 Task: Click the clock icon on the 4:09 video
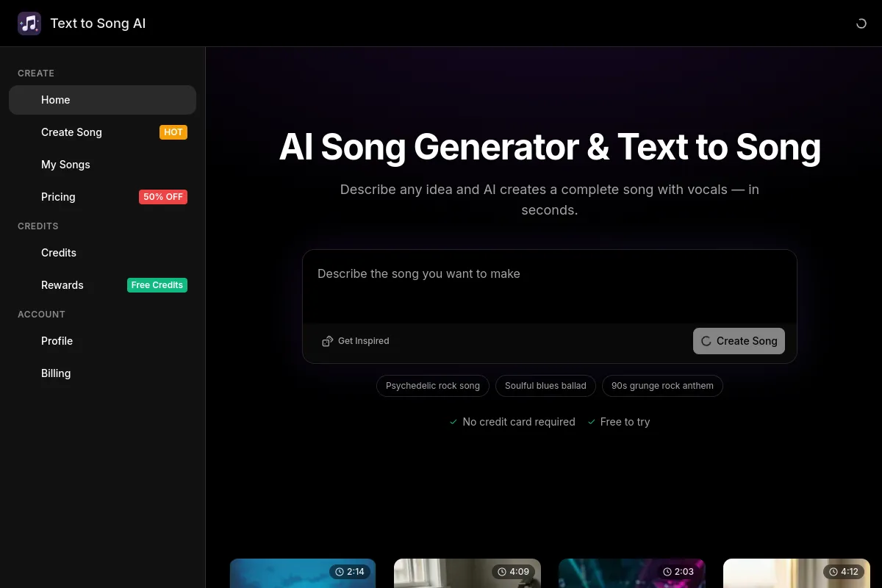click(x=503, y=571)
